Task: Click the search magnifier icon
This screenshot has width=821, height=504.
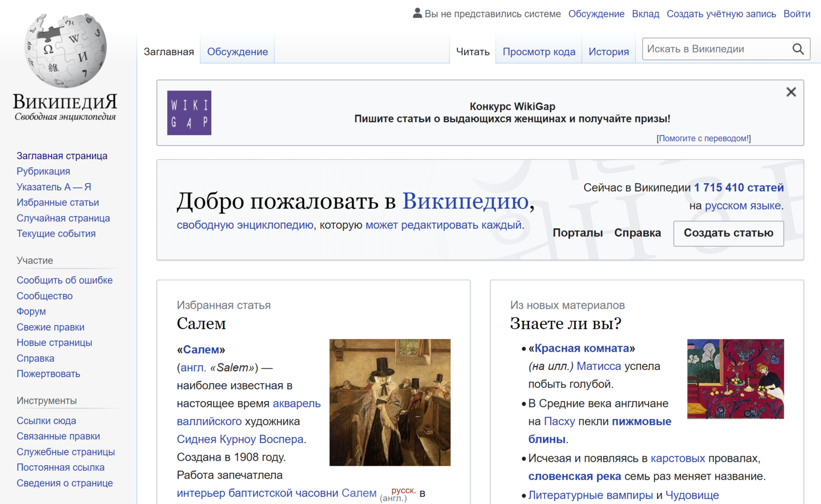Action: point(798,49)
